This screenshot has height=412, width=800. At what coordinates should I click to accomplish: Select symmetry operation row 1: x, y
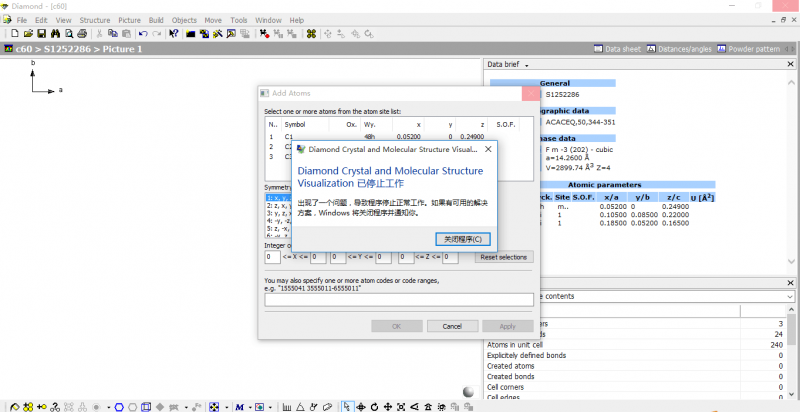[x=279, y=198]
